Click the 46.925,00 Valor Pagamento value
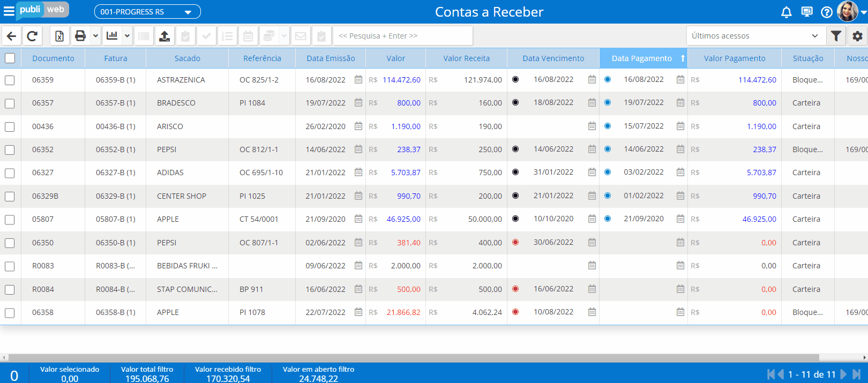 pyautogui.click(x=759, y=219)
